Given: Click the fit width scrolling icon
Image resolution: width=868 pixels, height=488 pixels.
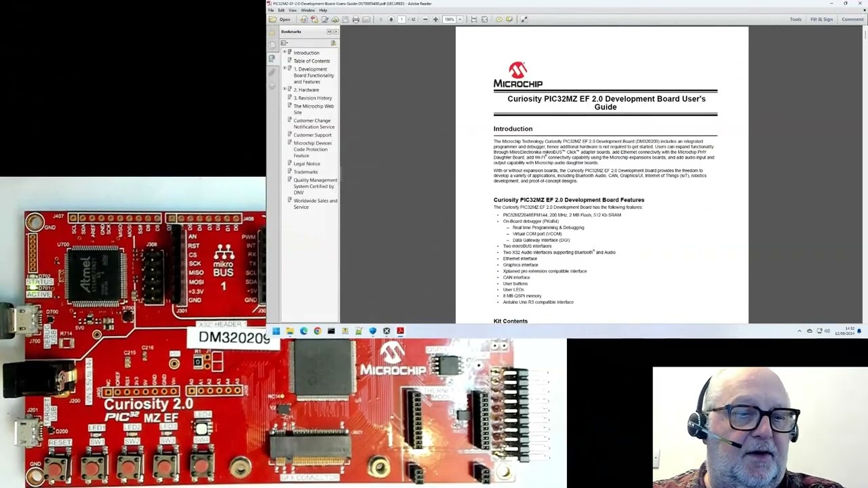Looking at the screenshot, I should 473,20.
